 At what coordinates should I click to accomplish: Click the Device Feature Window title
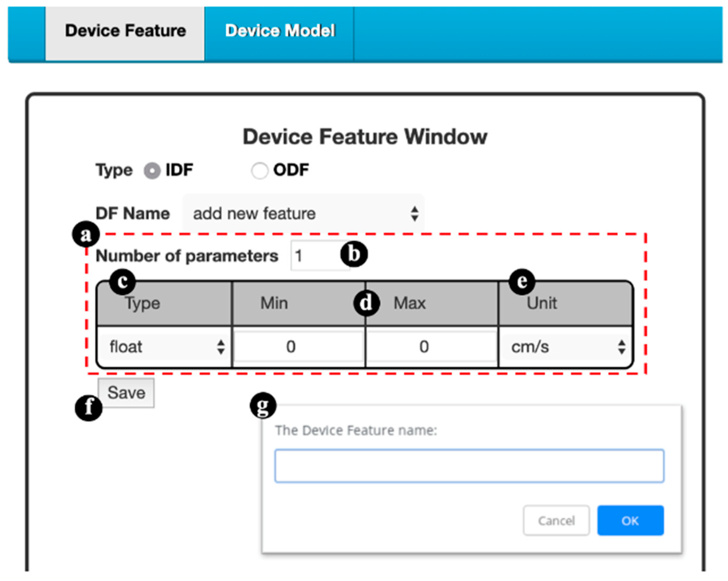coord(365,137)
